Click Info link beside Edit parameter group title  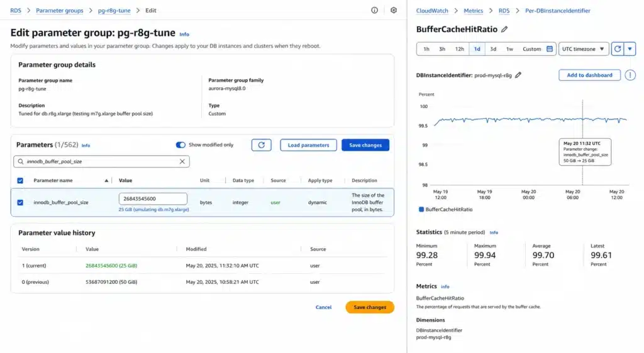(184, 35)
